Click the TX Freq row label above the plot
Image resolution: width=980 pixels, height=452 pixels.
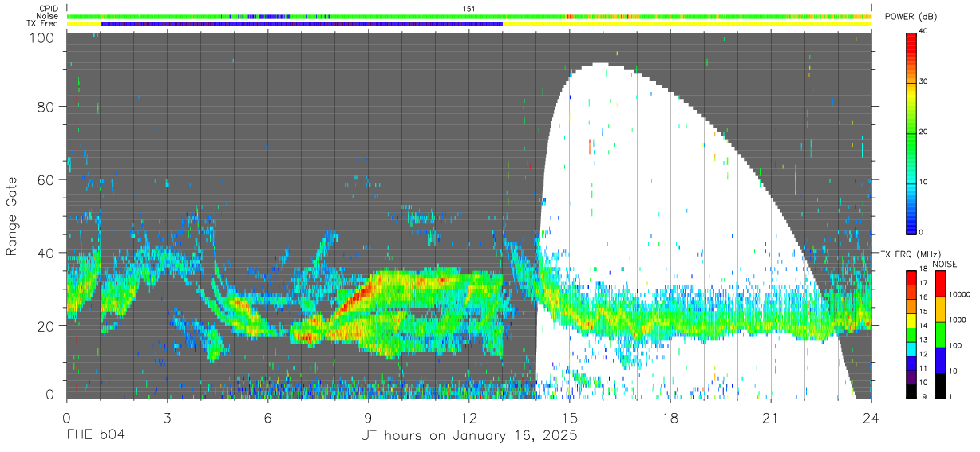click(43, 24)
